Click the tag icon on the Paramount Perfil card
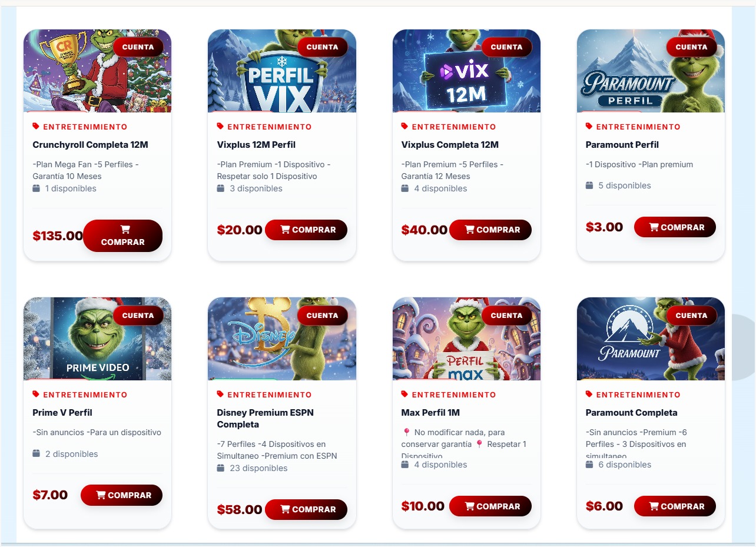This screenshot has height=547, width=756. pos(589,126)
